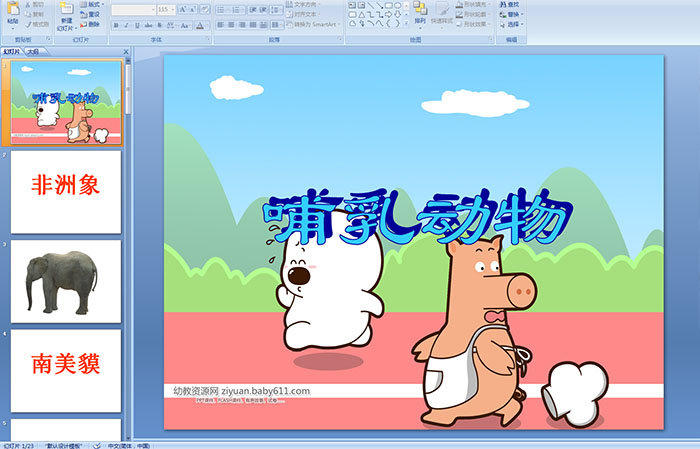Select the elephant image slide thumbnail
700x449 pixels.
(x=65, y=281)
